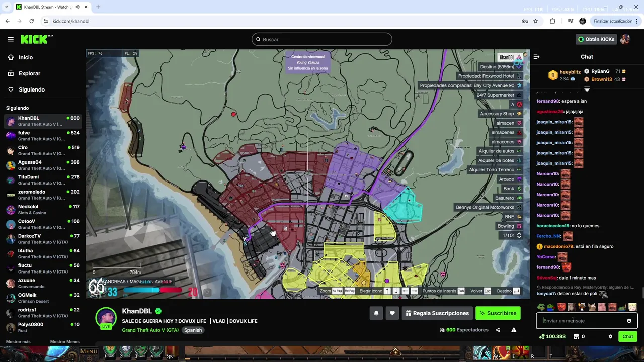Open user profile avatar in Kick header
This screenshot has height=362, width=644.
click(x=625, y=39)
